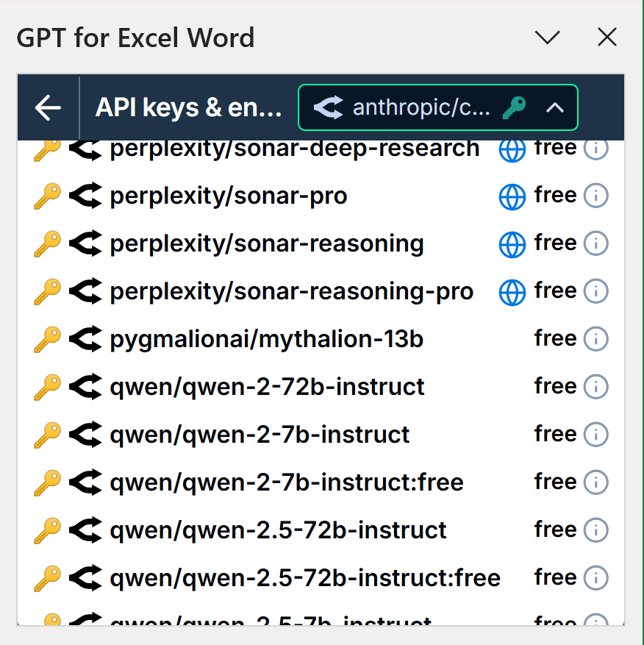Close the GPT for Excel Word pane
This screenshot has height=645, width=644.
click(607, 38)
